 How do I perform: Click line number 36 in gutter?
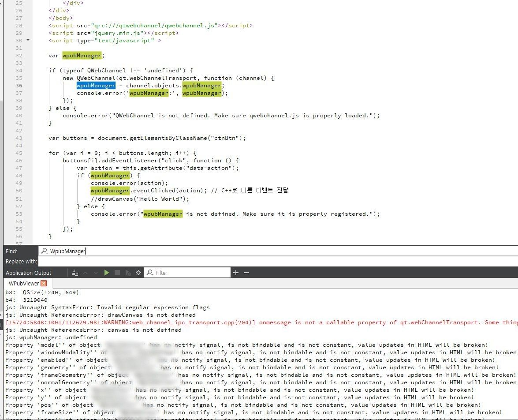[19, 85]
